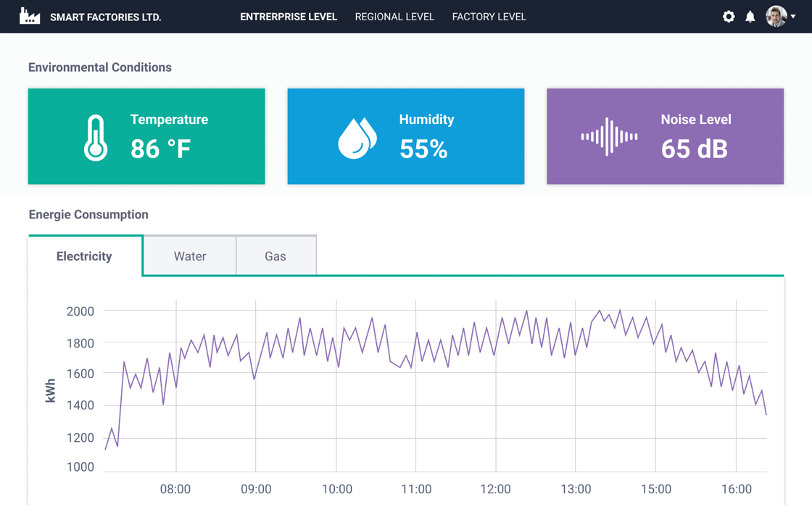Image resolution: width=812 pixels, height=505 pixels.
Task: Click the thermometer icon
Action: 96,137
